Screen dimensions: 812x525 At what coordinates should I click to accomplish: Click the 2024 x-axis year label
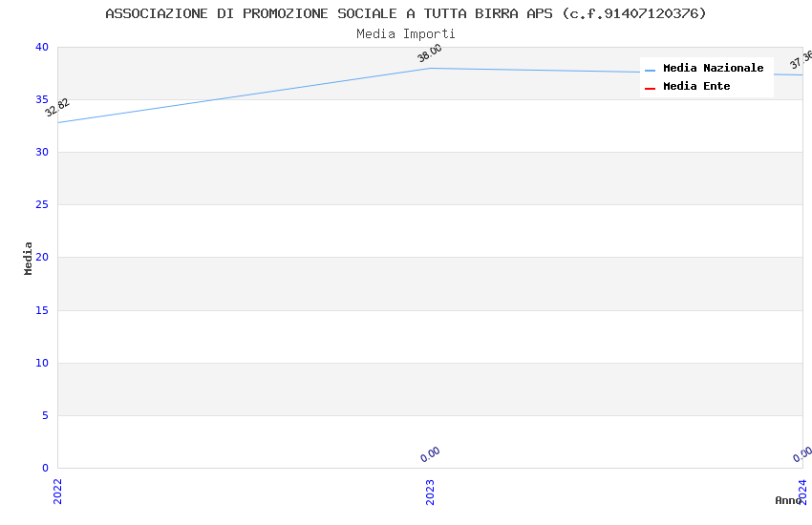pos(802,489)
